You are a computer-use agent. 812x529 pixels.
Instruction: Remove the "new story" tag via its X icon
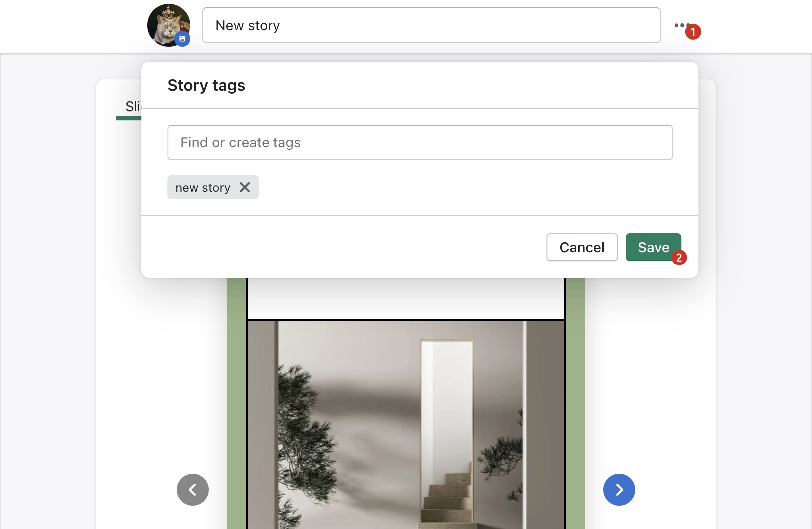(x=244, y=187)
